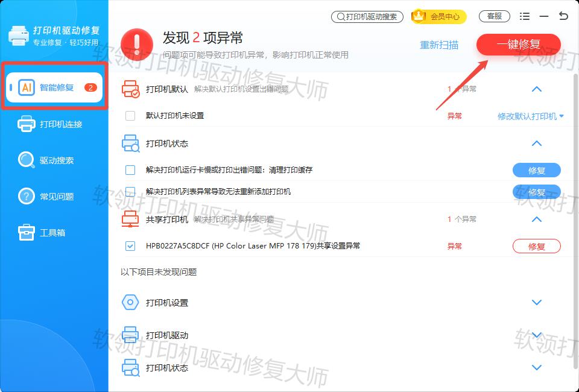Screen dimensions: 579x392
Task: Switch to 常见问题 tab
Action: (54, 196)
